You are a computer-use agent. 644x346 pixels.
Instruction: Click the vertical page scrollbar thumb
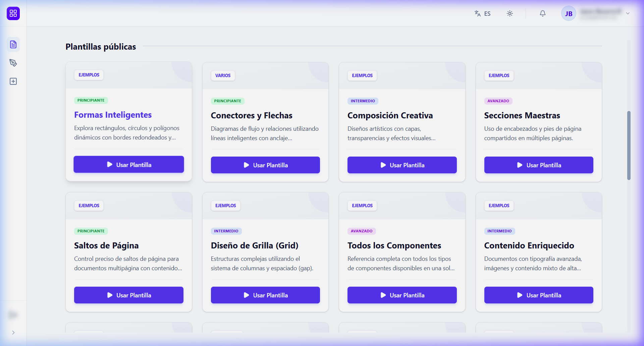coord(629,146)
